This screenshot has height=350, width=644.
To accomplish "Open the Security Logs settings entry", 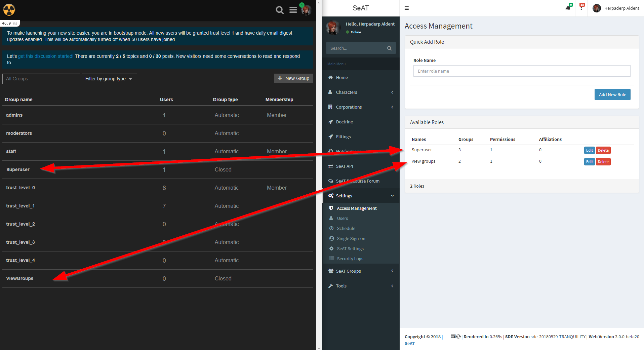I will point(361,259).
